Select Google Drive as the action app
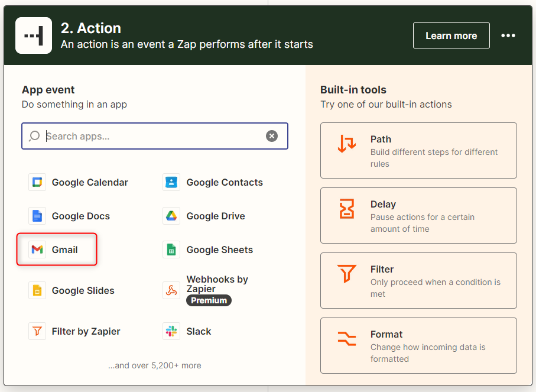 (171, 216)
